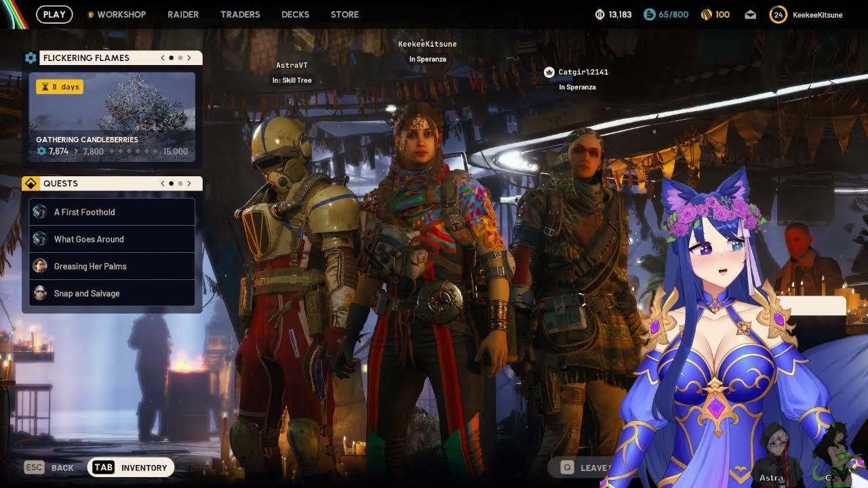Click the portrait icon beside Snap and Salvage

(40, 293)
